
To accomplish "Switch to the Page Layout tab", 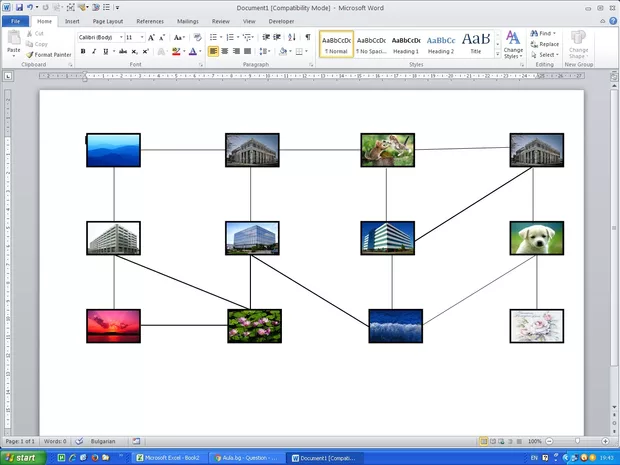I will tap(108, 20).
